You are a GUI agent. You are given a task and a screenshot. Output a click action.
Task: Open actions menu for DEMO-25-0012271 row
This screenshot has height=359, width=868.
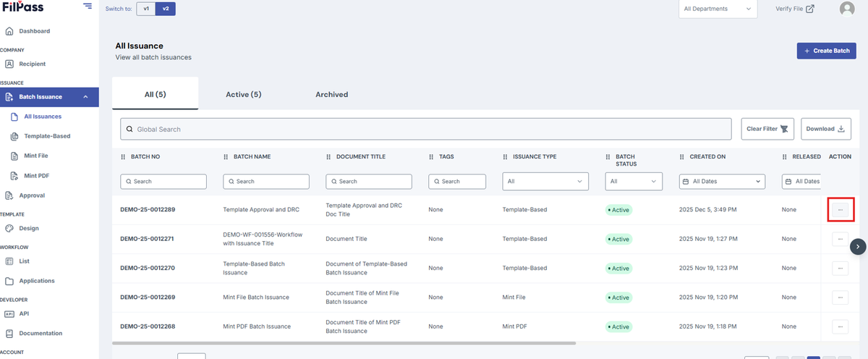[840, 238]
